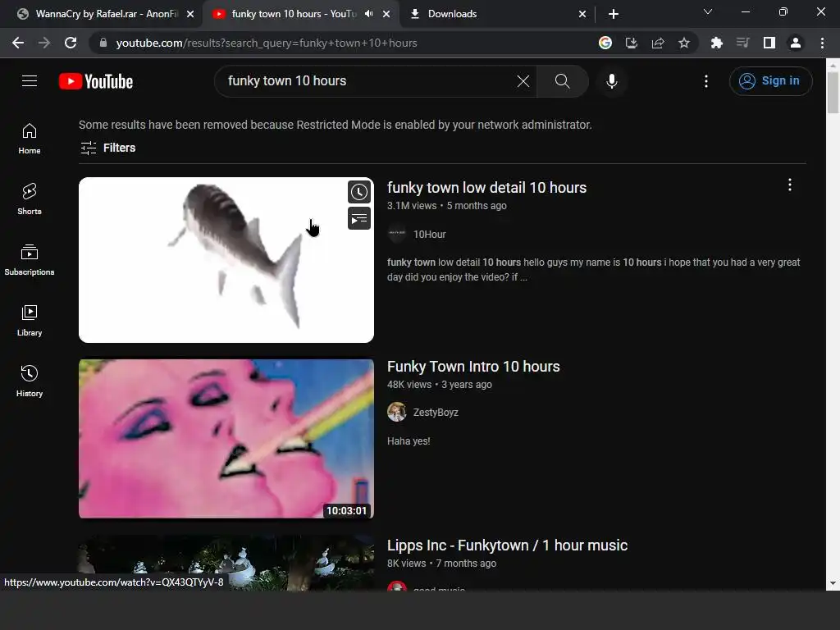Open History in the sidebar
Viewport: 840px width, 630px height.
pyautogui.click(x=30, y=381)
